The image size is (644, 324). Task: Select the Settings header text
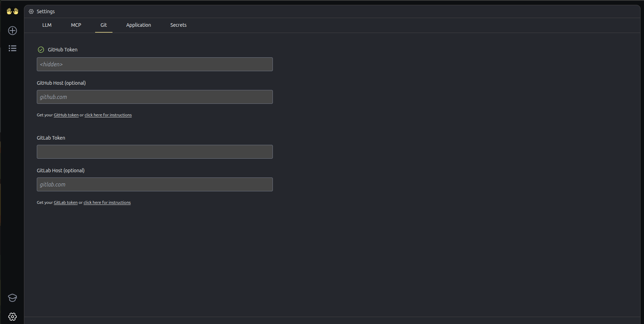coord(45,11)
